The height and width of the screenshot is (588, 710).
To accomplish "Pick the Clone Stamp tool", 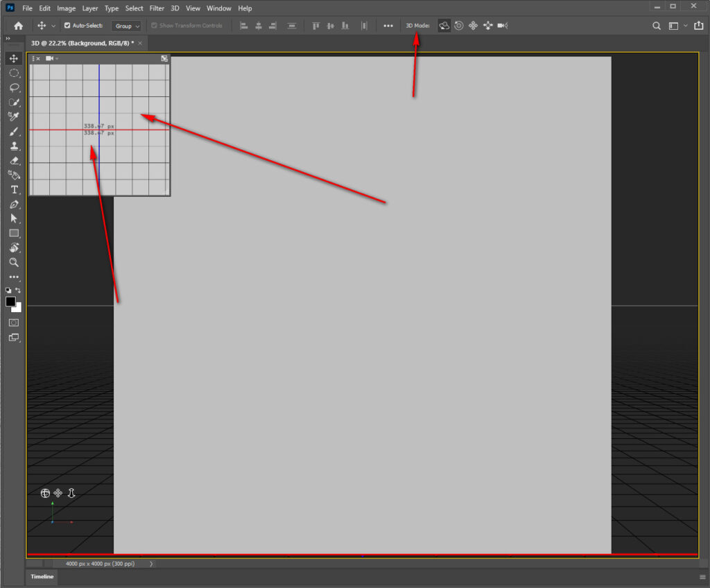I will tap(13, 146).
